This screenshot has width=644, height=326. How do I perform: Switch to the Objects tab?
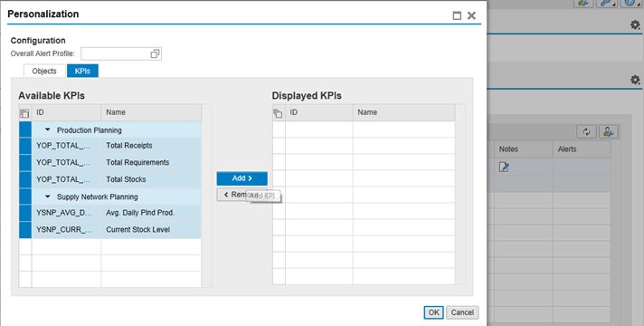44,71
